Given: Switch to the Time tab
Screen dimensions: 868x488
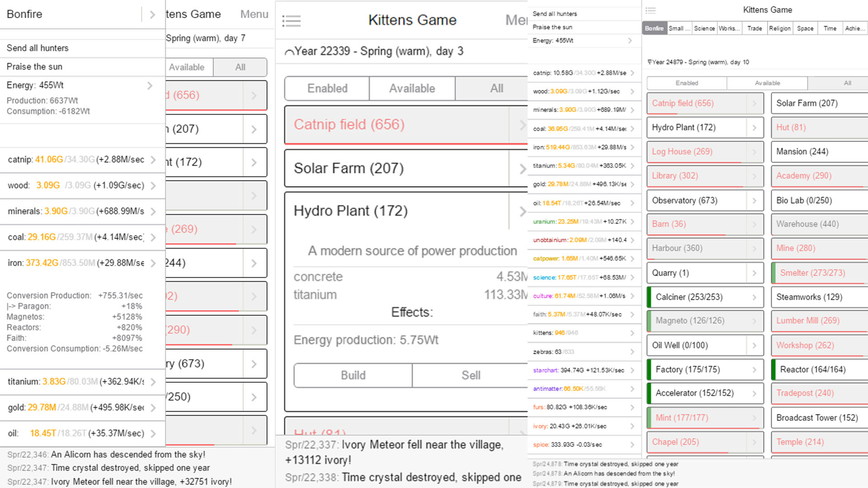Looking at the screenshot, I should coord(830,28).
